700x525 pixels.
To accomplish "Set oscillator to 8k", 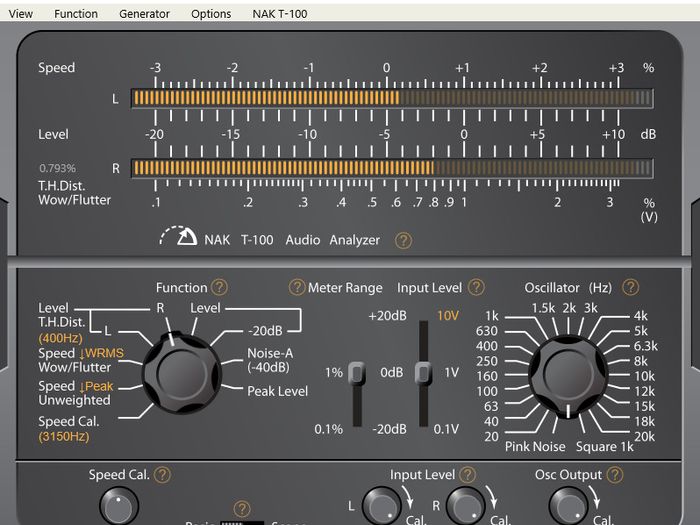I will click(641, 361).
